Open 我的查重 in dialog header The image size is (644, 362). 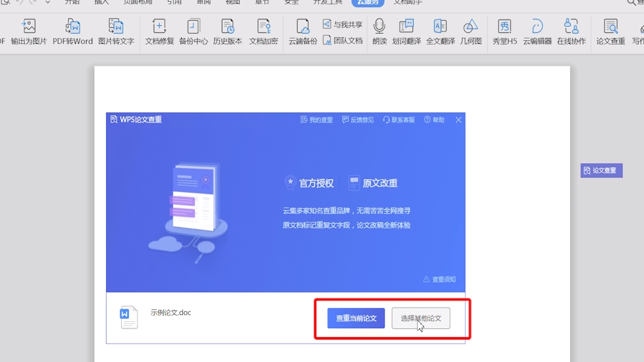pos(316,120)
